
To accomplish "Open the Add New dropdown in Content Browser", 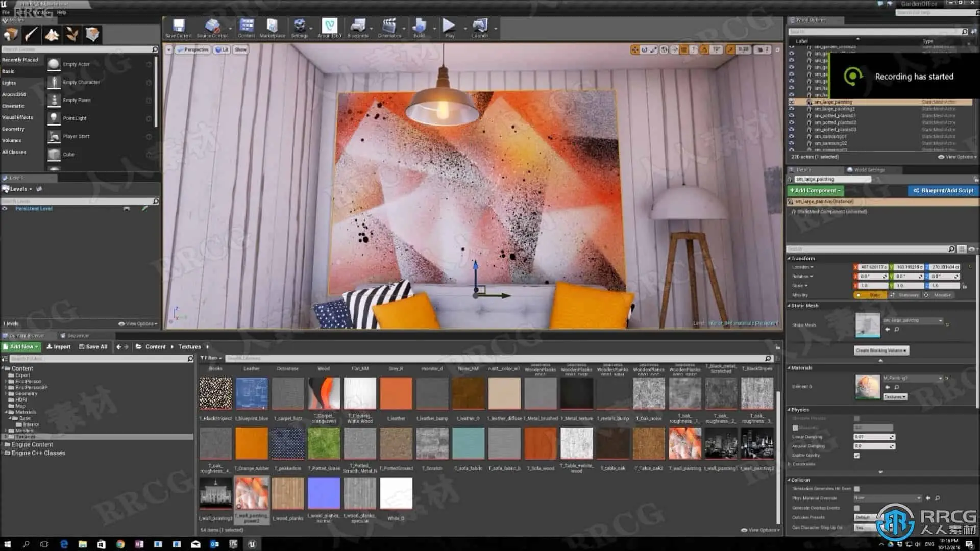I will pyautogui.click(x=21, y=347).
